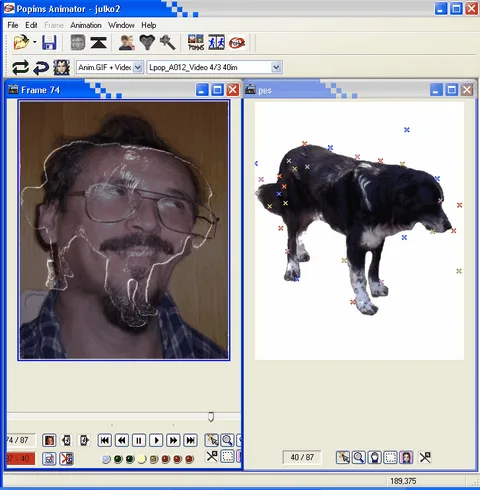This screenshot has width=480, height=490.
Task: Click the previous keyframe arrow icon
Action: click(67, 440)
